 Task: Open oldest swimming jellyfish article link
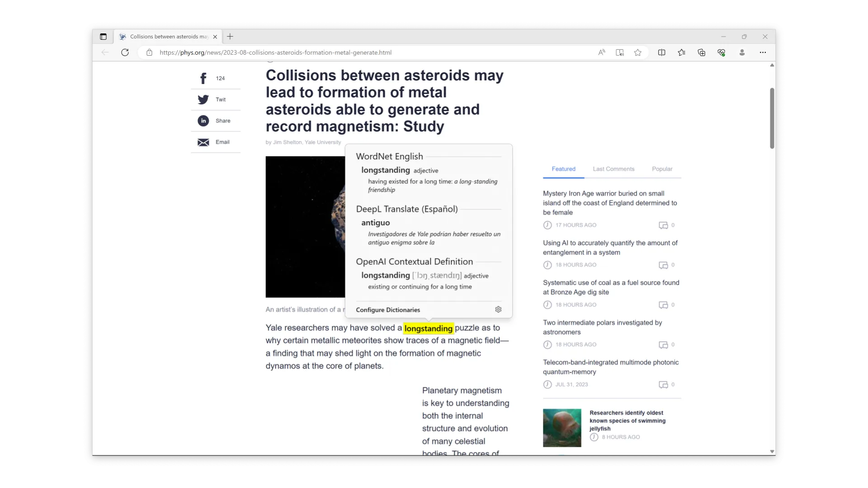(x=627, y=421)
